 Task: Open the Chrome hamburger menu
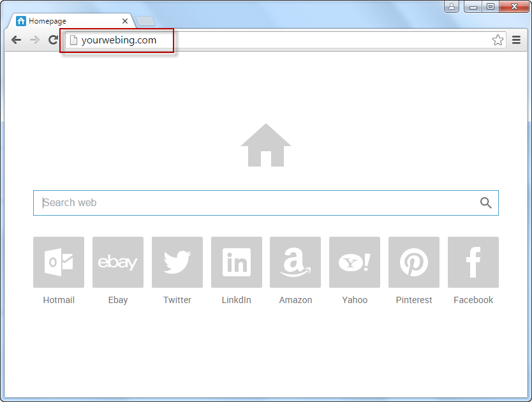517,40
